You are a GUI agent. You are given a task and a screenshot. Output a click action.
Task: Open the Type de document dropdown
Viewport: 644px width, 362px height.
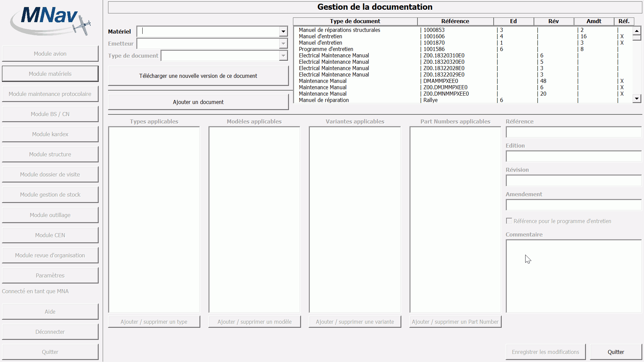click(x=283, y=56)
